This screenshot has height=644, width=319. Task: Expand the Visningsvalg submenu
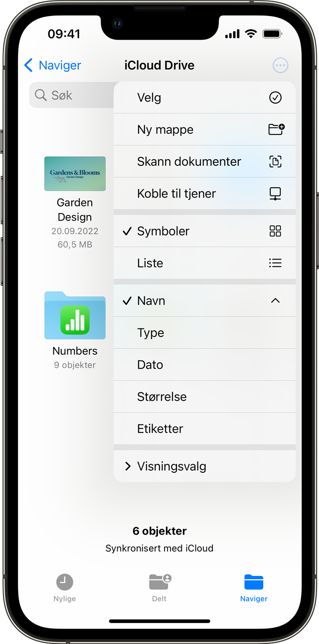[x=204, y=466]
